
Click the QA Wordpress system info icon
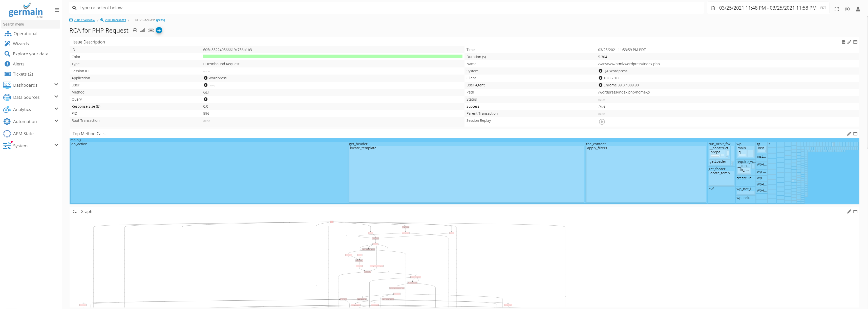(x=600, y=71)
